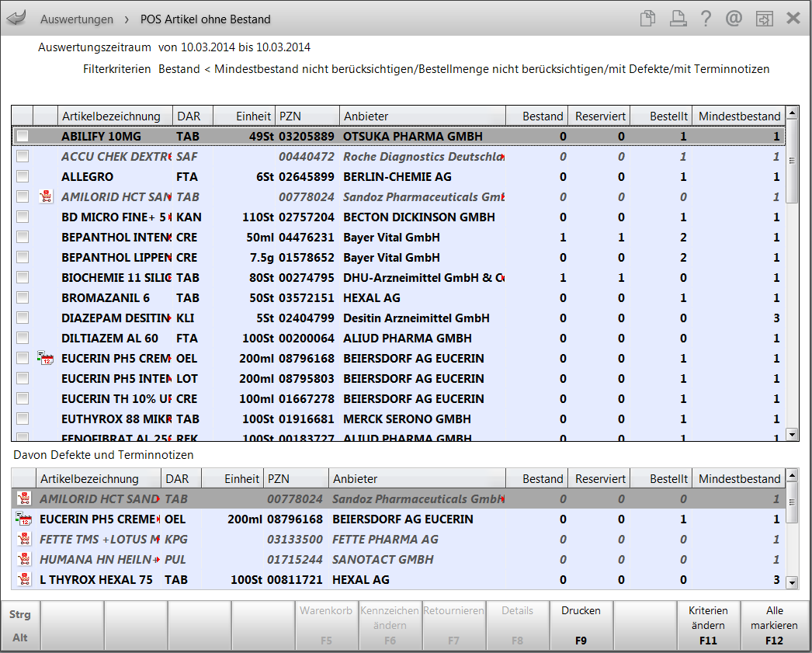The width and height of the screenshot is (812, 653).
Task: Click the window export icon in title bar
Action: point(765,19)
